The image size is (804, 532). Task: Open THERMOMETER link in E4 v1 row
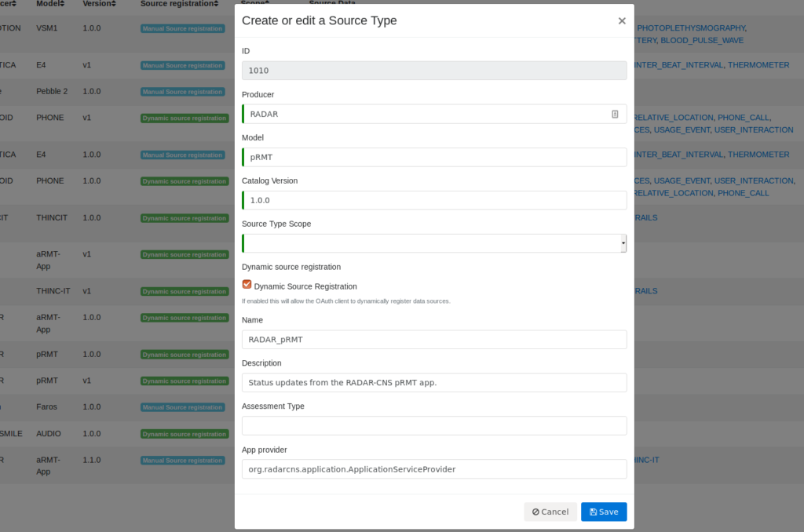(x=758, y=64)
